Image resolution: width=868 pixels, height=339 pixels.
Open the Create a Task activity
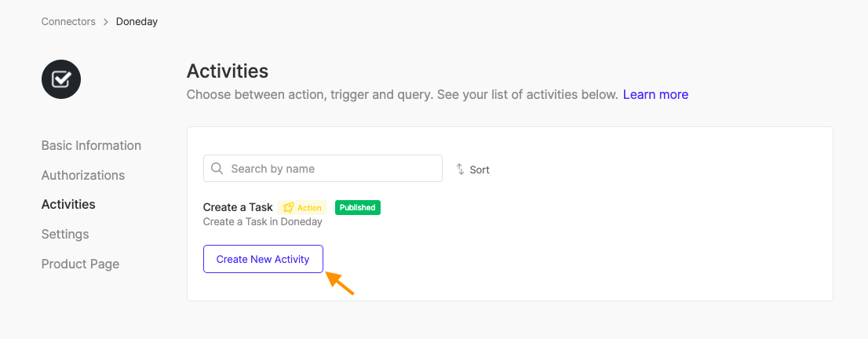coord(238,207)
